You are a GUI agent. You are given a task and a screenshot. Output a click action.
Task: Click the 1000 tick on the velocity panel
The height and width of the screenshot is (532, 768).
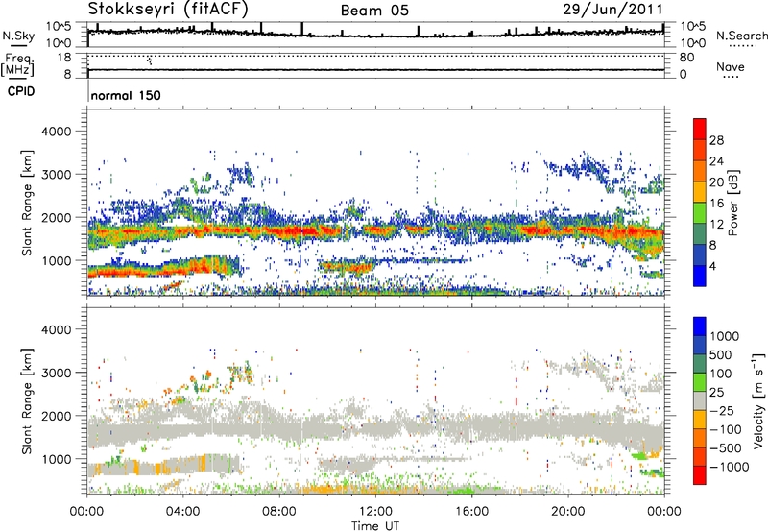pos(57,459)
